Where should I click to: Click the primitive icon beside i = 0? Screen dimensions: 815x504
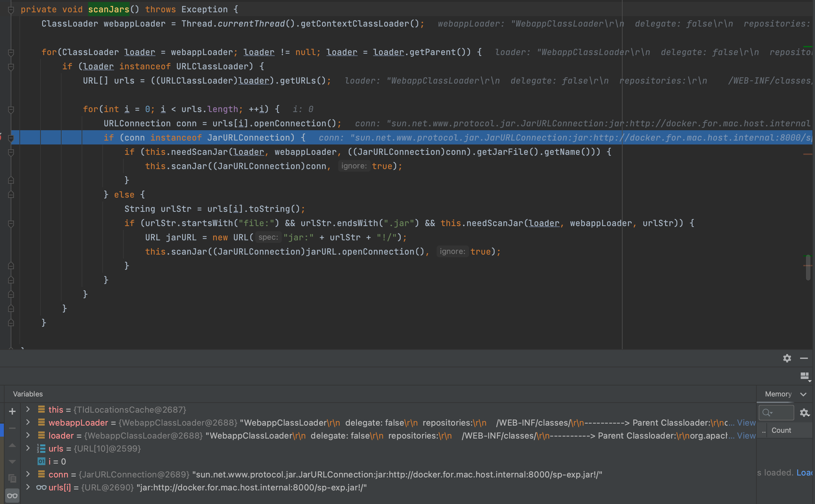41,461
